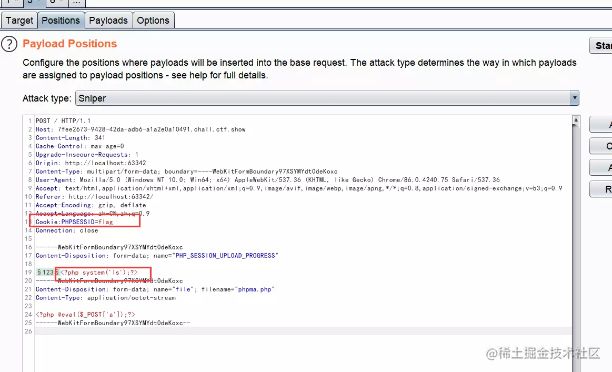This screenshot has height=372, width=612.
Task: Click the filename="phpma.php" Content-Disposition line
Action: click(155, 289)
